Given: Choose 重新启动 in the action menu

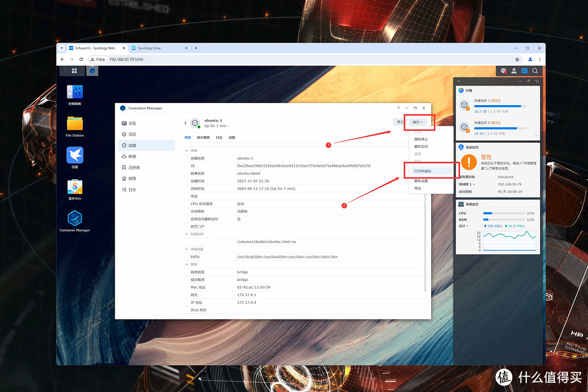Looking at the screenshot, I should [x=421, y=146].
